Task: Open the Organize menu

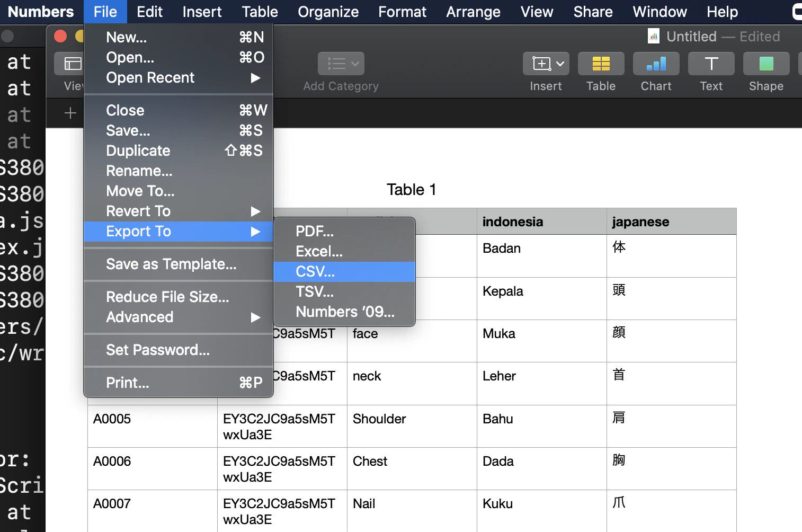Action: (x=328, y=12)
